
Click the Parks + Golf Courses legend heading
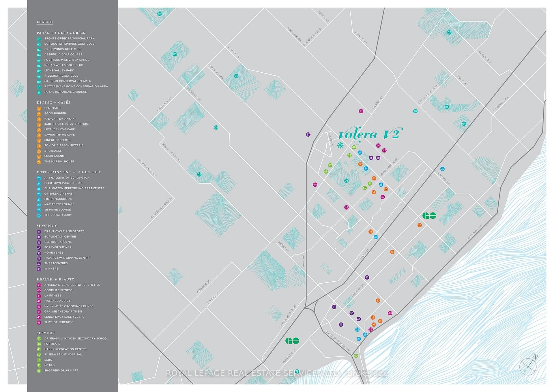tap(61, 33)
